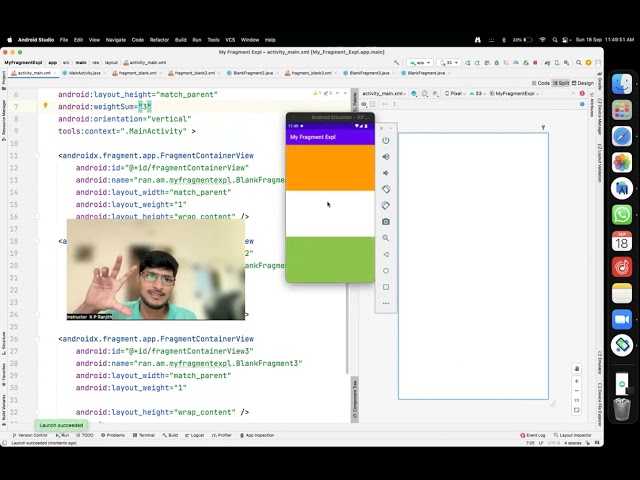Click the Profiler tool window button

(x=222, y=435)
